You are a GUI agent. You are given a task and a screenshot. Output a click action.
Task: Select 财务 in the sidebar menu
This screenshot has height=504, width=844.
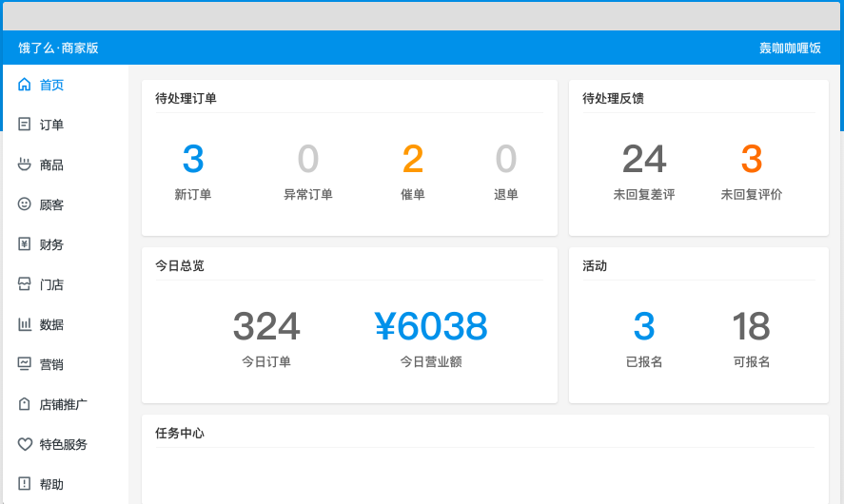point(51,244)
